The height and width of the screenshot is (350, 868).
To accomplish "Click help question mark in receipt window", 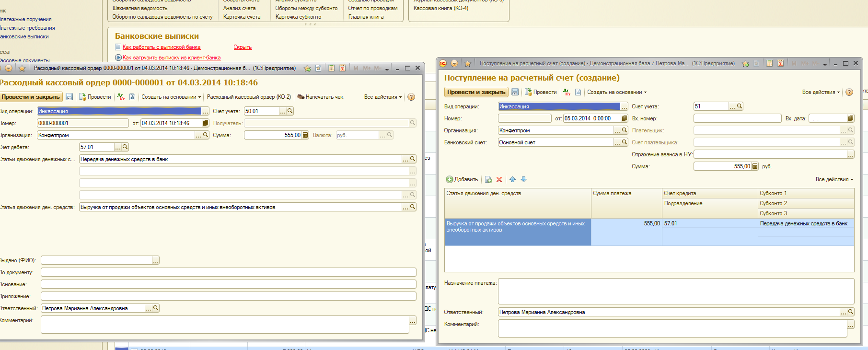I will 849,92.
